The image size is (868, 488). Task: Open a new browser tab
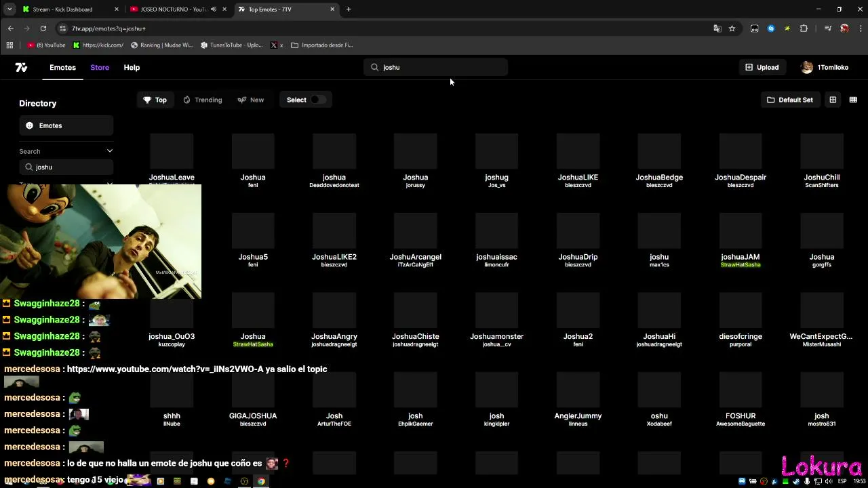[x=349, y=9]
